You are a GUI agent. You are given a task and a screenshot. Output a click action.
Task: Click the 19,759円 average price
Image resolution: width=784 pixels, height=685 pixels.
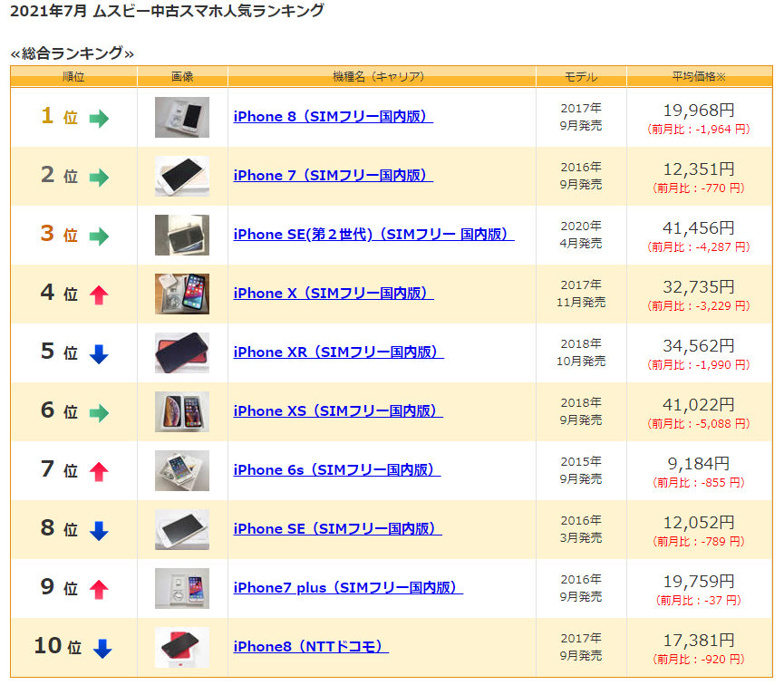(699, 582)
